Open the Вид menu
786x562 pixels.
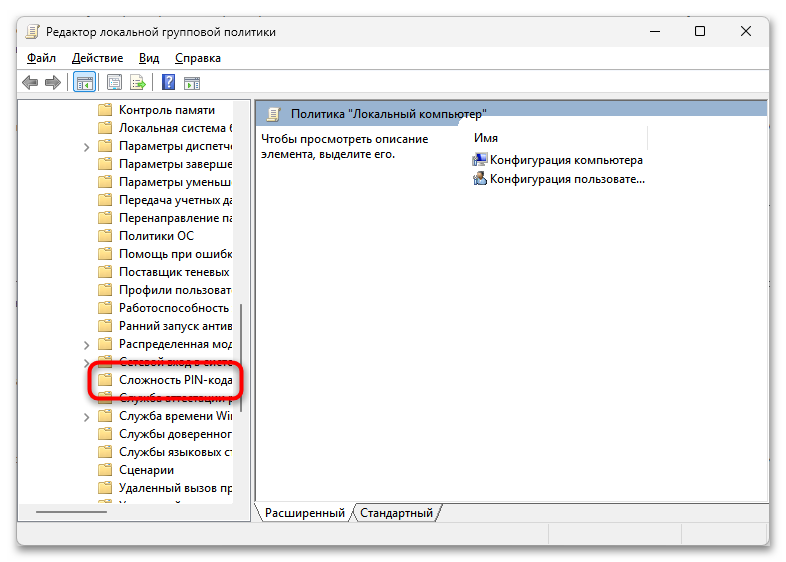click(x=149, y=58)
